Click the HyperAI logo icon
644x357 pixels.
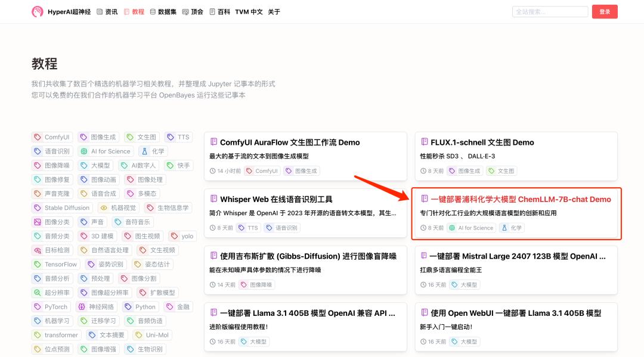tap(38, 11)
